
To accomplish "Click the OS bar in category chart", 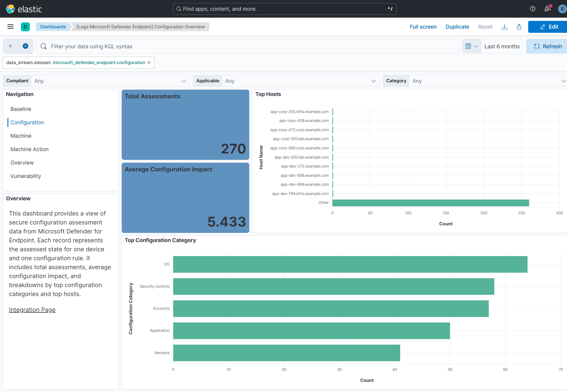I will [350, 264].
